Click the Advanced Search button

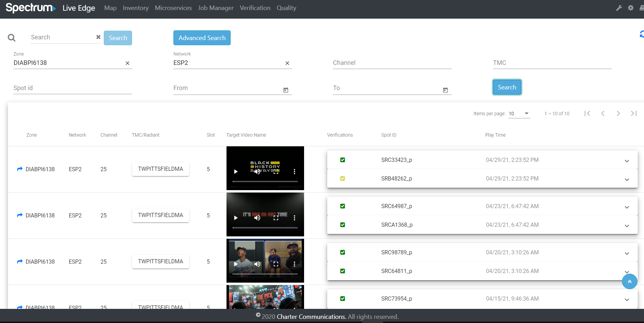tap(202, 38)
